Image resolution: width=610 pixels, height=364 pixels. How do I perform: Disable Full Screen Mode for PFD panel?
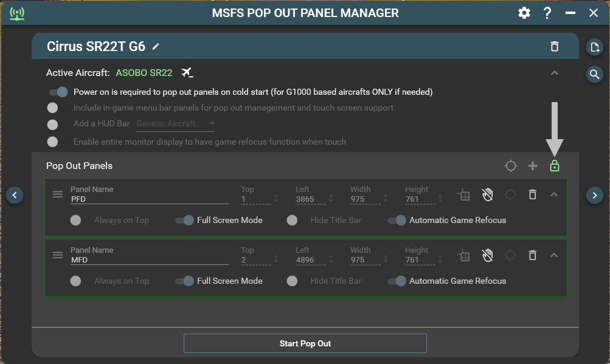click(x=184, y=220)
